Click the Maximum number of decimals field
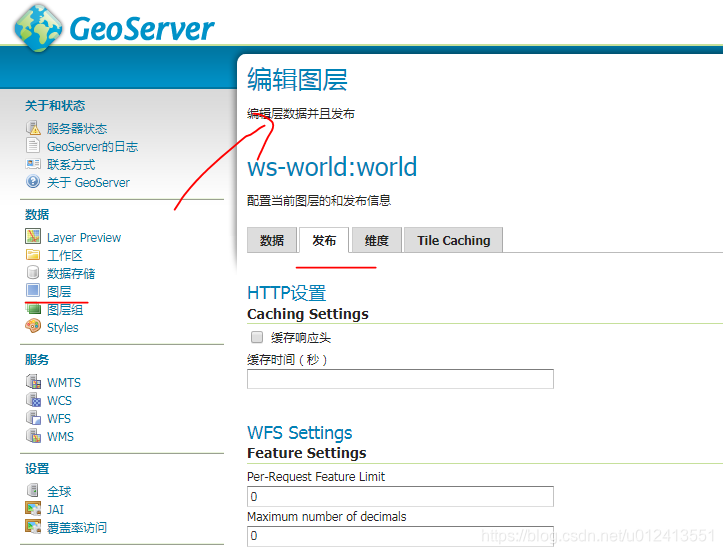The width and height of the screenshot is (723, 554). pyautogui.click(x=400, y=536)
